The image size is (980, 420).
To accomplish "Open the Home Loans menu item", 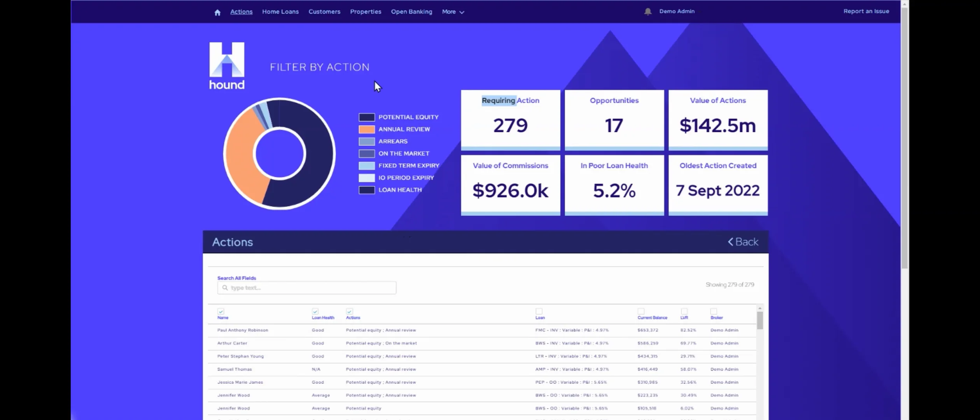I will (280, 12).
